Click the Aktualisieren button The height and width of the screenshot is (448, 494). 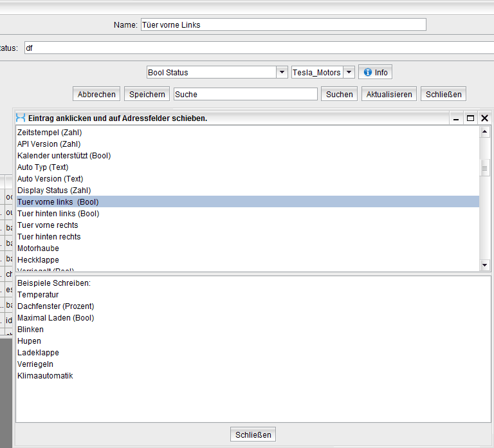point(389,94)
